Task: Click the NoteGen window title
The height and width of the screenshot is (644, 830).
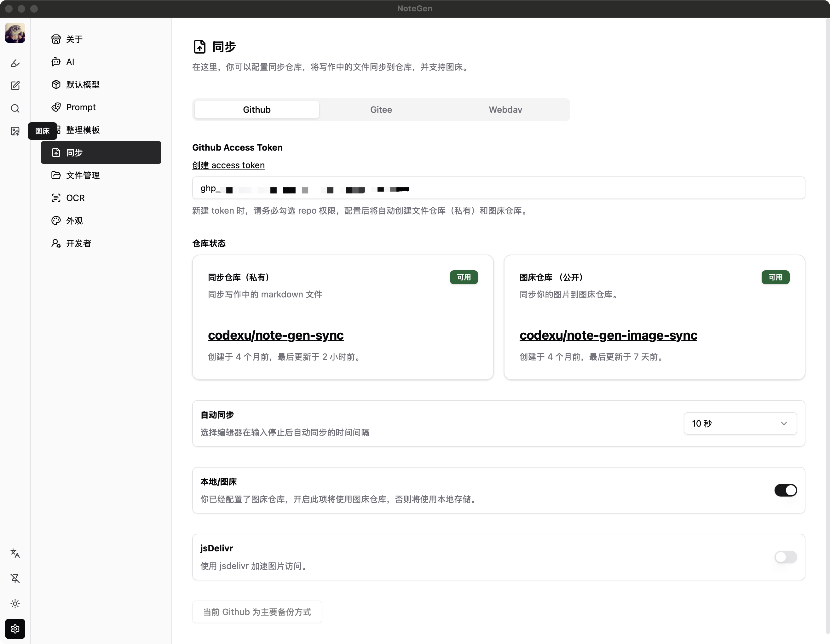Action: tap(415, 9)
